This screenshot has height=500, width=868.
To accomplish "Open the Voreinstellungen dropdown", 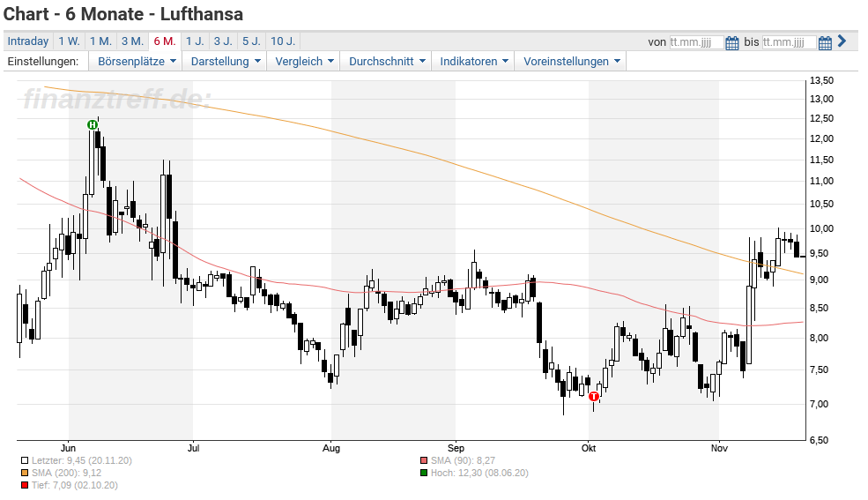I will click(571, 62).
